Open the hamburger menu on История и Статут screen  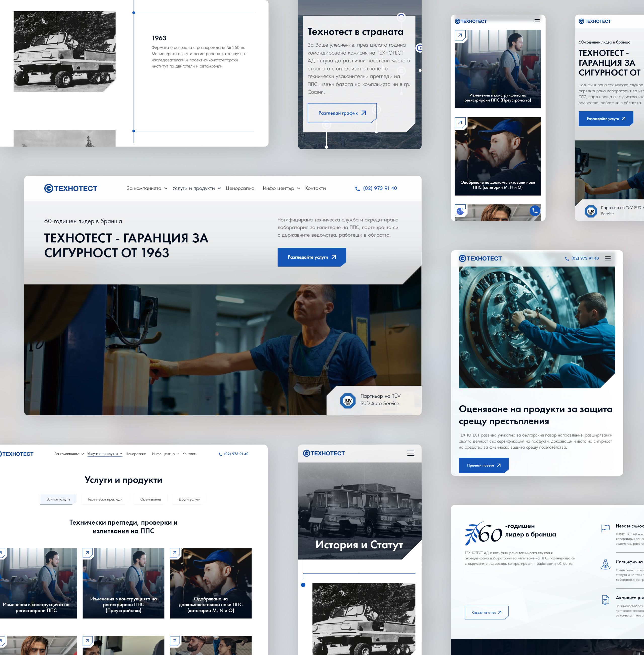click(411, 454)
